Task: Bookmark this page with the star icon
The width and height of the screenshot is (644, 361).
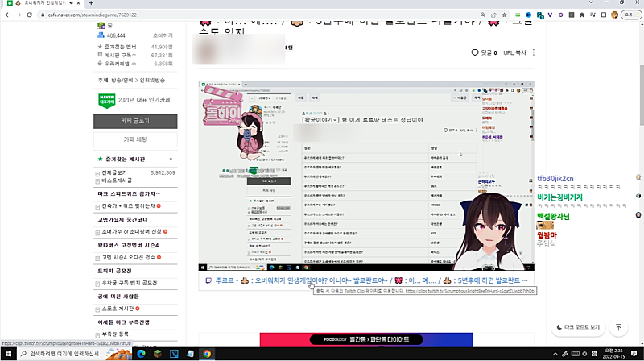Action: (504, 15)
